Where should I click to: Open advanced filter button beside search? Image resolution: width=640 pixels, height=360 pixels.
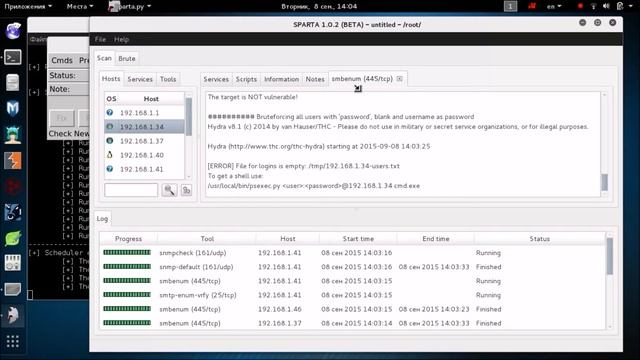(186, 190)
